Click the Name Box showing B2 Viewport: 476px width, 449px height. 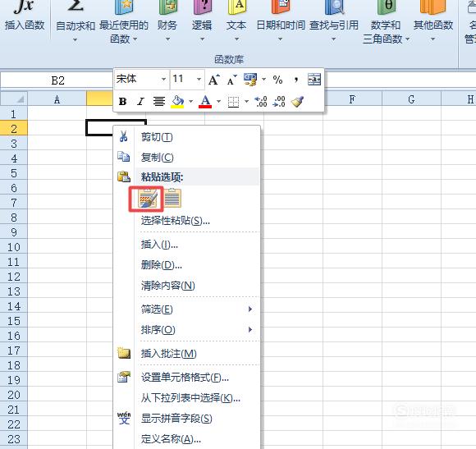(x=57, y=80)
